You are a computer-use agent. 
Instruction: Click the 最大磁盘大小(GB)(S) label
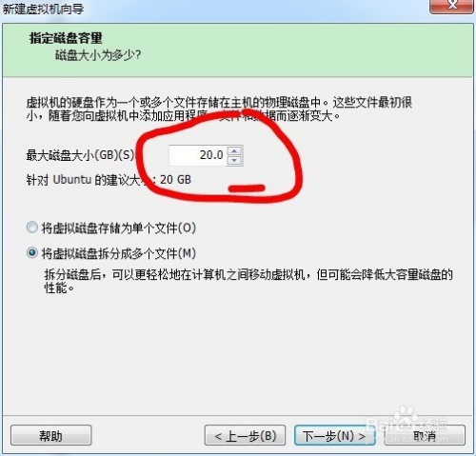[81, 155]
